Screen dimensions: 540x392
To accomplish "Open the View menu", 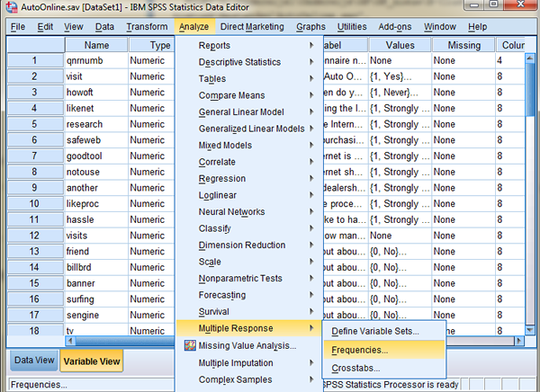I will (74, 26).
